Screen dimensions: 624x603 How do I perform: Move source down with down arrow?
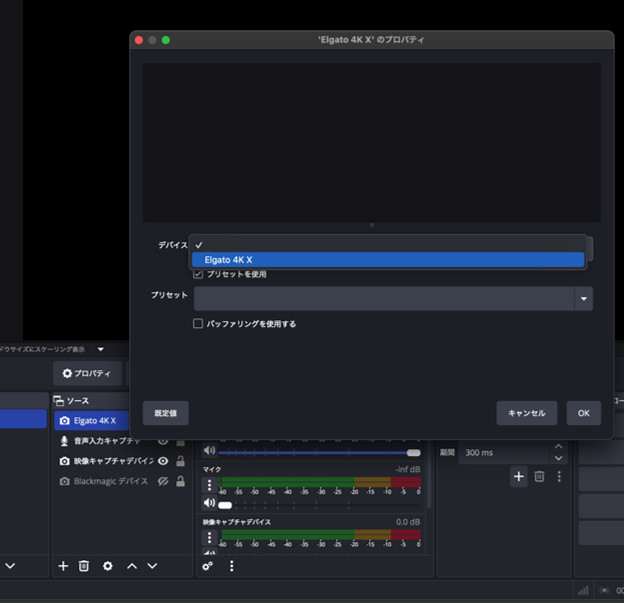pos(152,566)
